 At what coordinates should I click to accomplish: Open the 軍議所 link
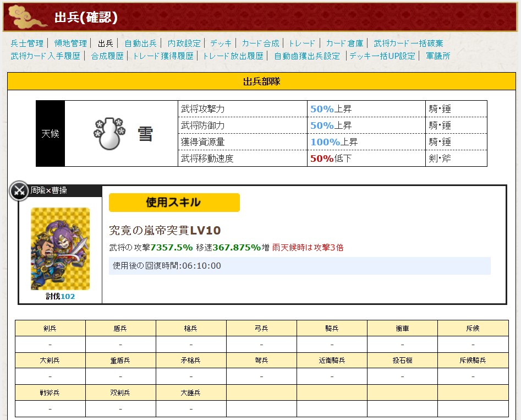click(x=438, y=56)
